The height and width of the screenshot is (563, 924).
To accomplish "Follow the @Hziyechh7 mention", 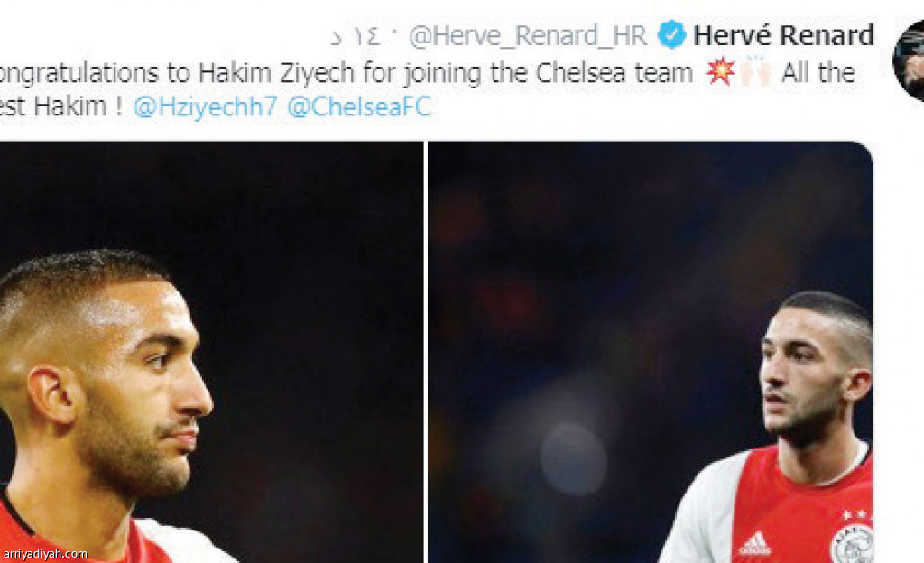I will [205, 106].
